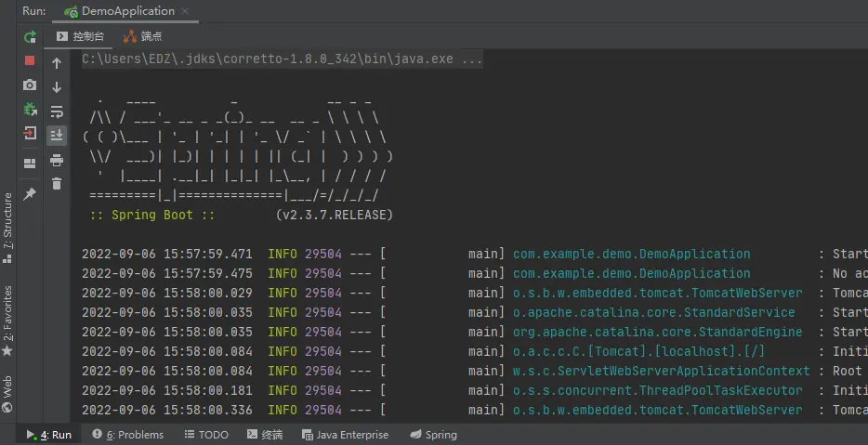Expand the folded java.exe command line
The width and height of the screenshot is (868, 445).
tap(470, 59)
